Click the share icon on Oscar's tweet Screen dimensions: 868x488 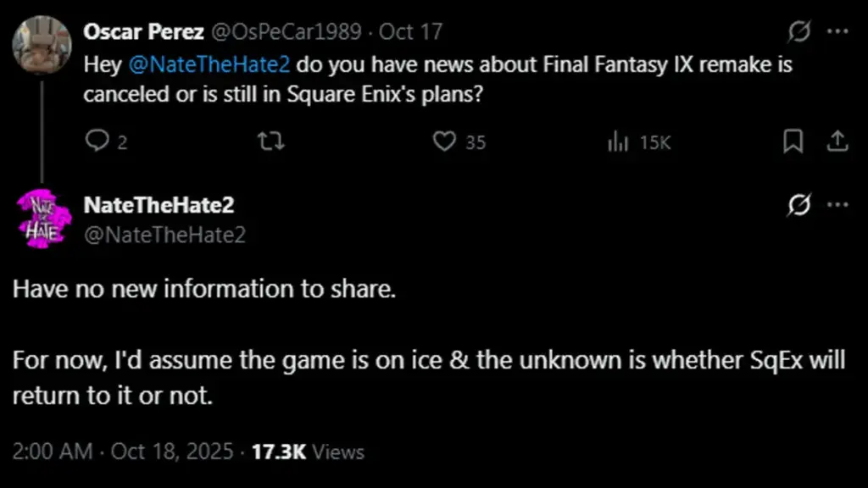[837, 142]
